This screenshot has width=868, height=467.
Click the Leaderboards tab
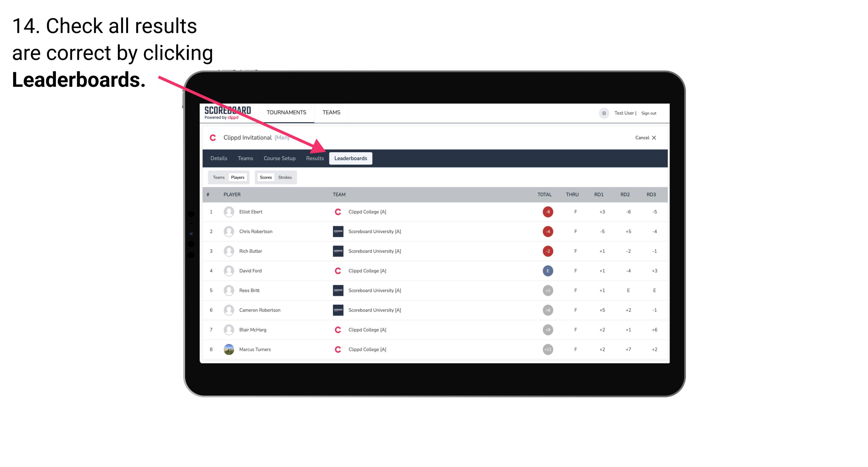point(351,158)
